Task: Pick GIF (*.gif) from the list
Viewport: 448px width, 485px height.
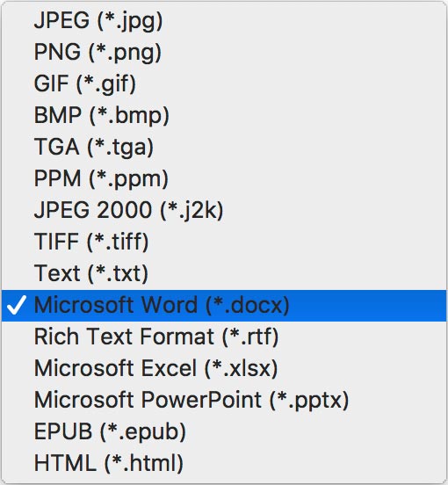Action: (x=224, y=83)
